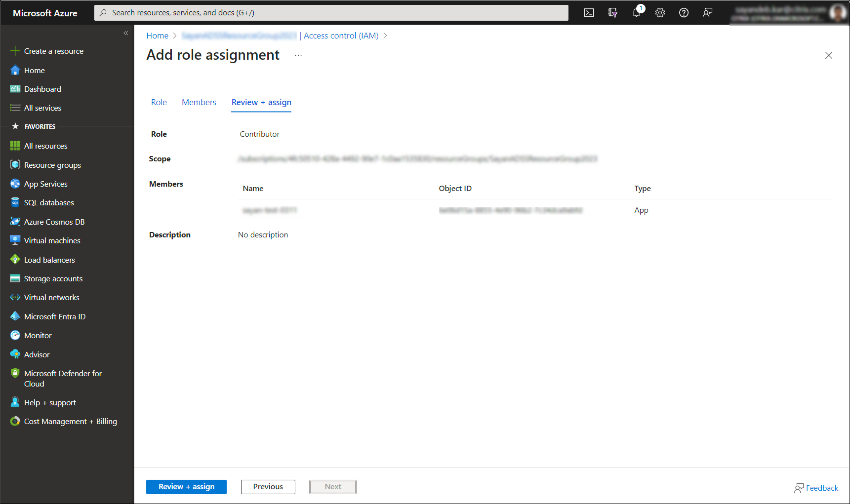Open Microsoft Entra ID
The height and width of the screenshot is (504, 850).
pos(48,316)
